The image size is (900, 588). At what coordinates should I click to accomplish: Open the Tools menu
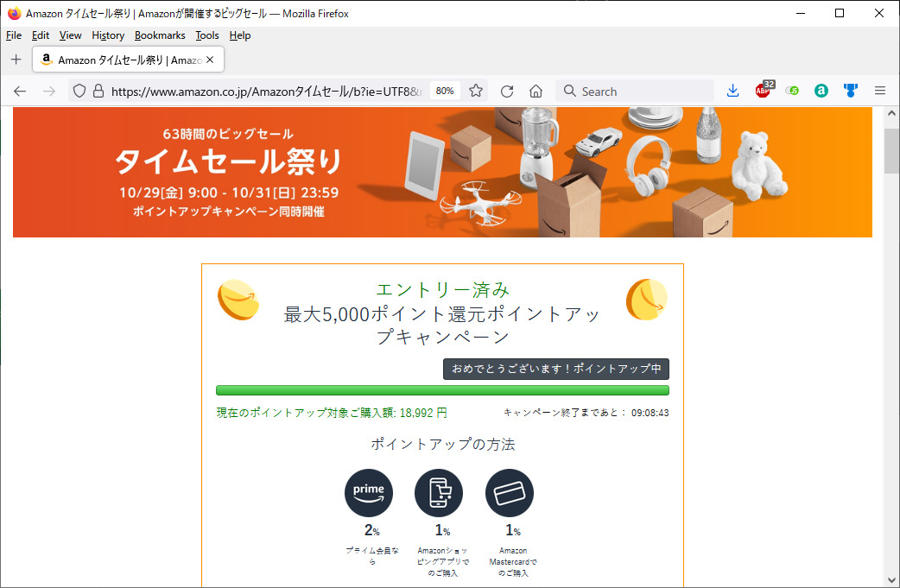pos(207,35)
